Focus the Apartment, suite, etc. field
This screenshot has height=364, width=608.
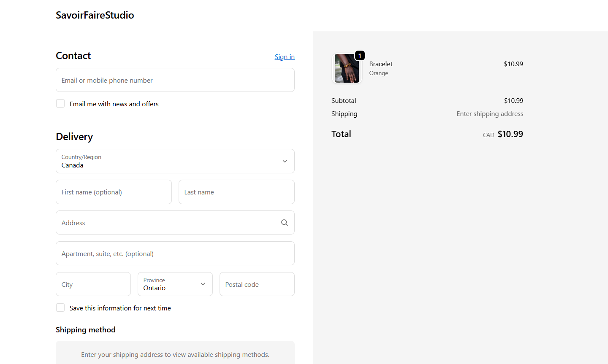(175, 253)
